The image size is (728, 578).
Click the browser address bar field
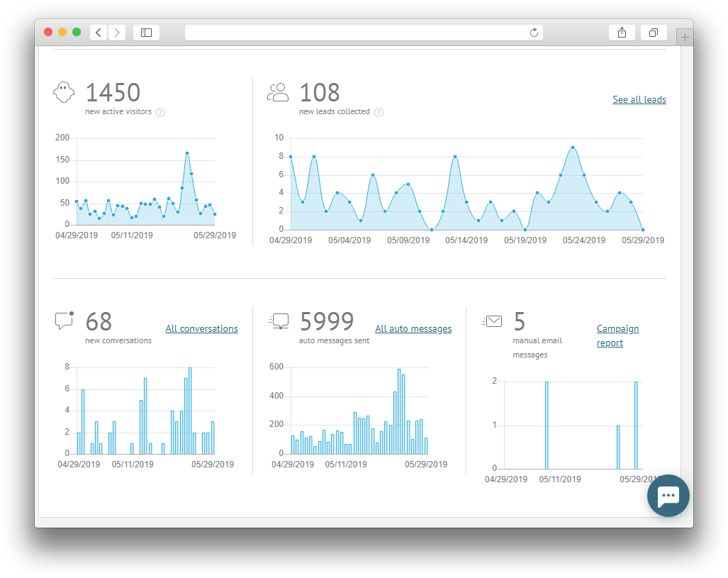[364, 33]
